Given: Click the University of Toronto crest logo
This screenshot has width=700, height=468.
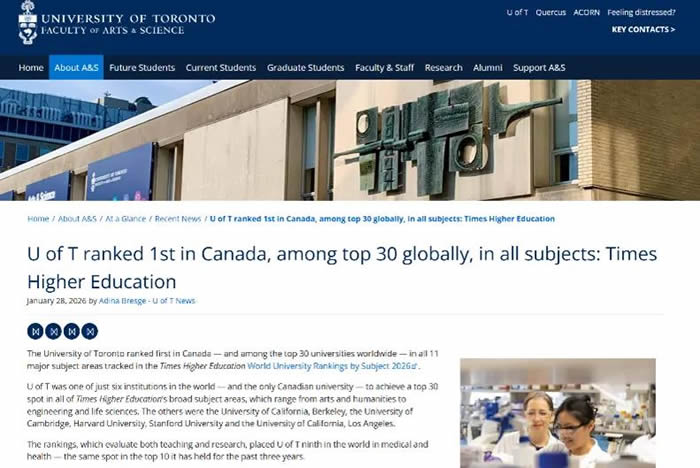Looking at the screenshot, I should tap(27, 22).
